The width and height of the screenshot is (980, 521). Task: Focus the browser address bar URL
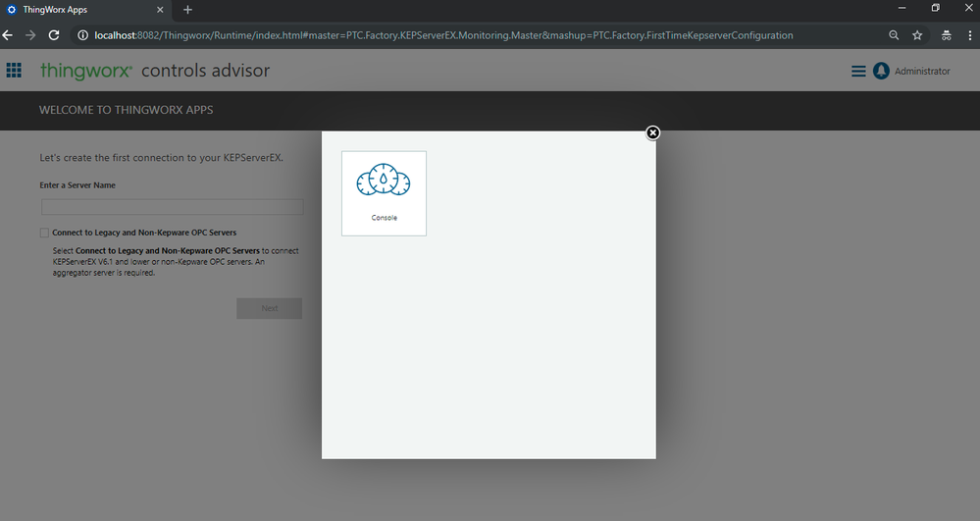coord(443,35)
